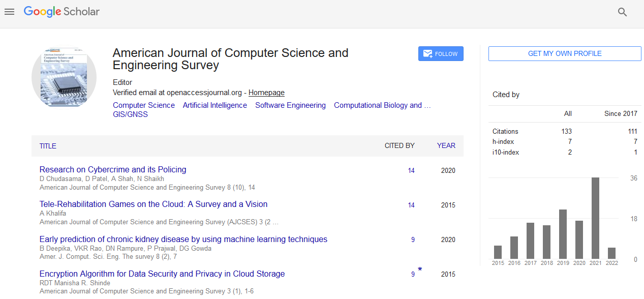Sort articles by Year column
Image resolution: width=644 pixels, height=299 pixels.
(x=446, y=145)
